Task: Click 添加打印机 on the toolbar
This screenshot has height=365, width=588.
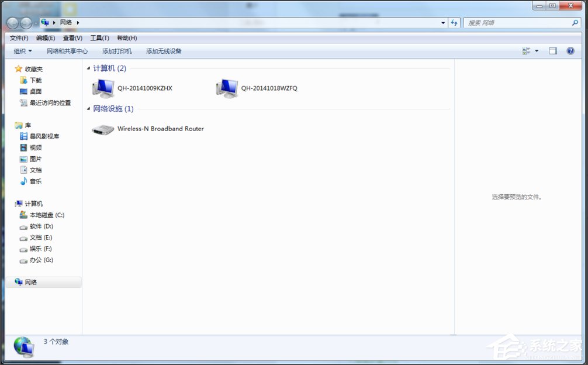Action: tap(116, 51)
